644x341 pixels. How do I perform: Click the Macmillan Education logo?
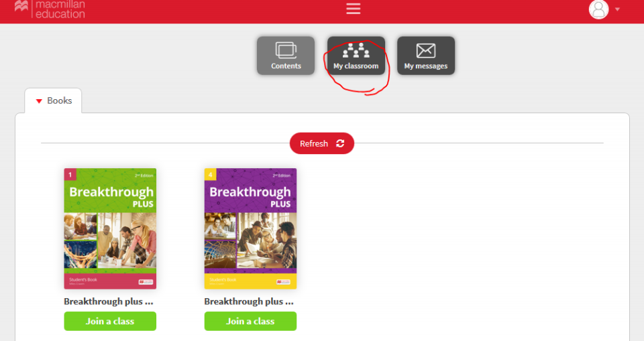50,9
